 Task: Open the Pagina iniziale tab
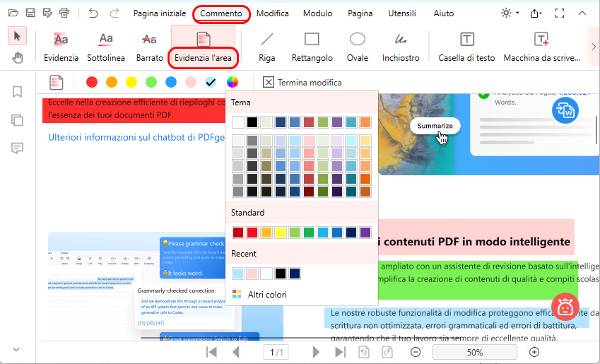click(x=160, y=13)
